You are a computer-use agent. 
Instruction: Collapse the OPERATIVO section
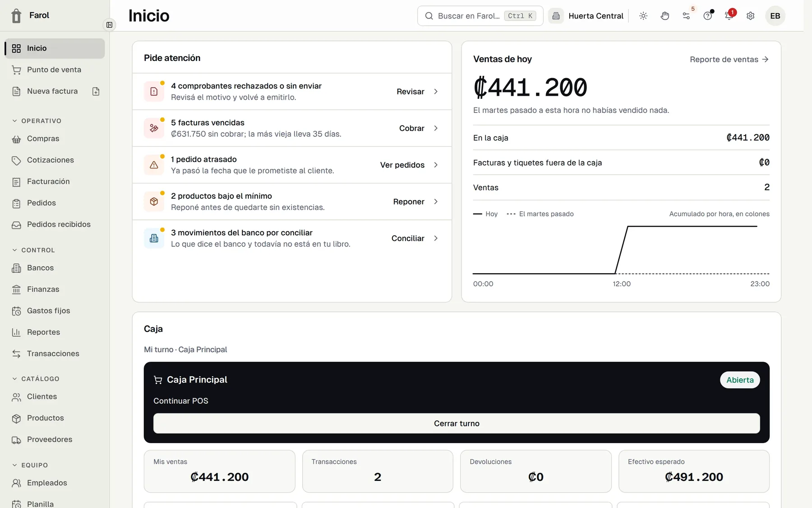tap(37, 121)
